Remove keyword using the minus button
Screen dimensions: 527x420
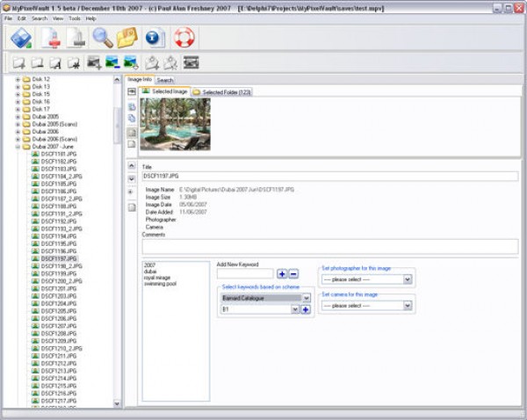[293, 274]
